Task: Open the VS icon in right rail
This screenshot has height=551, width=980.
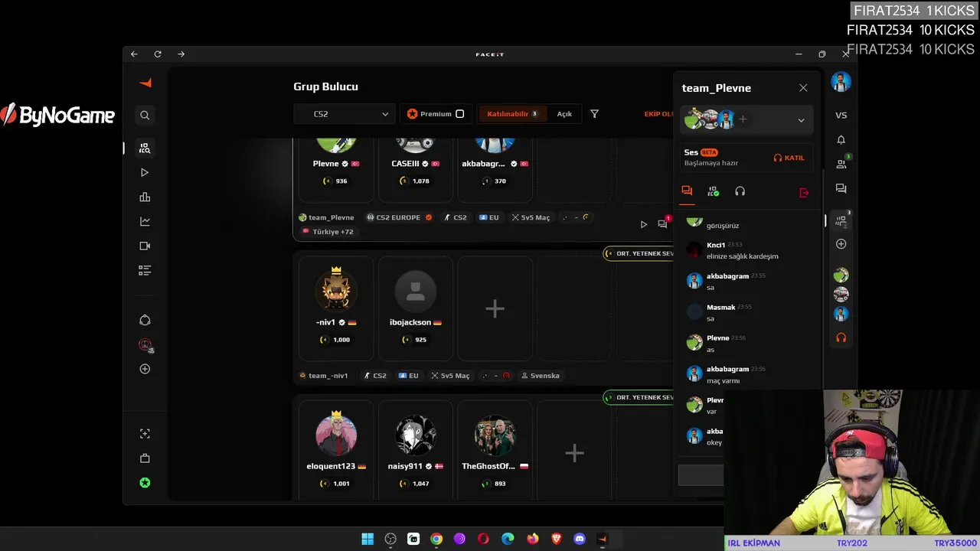Action: (841, 116)
